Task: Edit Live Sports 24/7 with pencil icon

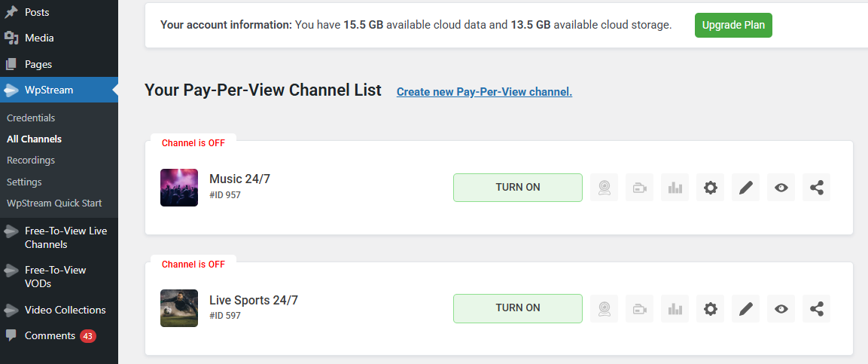Action: point(745,308)
